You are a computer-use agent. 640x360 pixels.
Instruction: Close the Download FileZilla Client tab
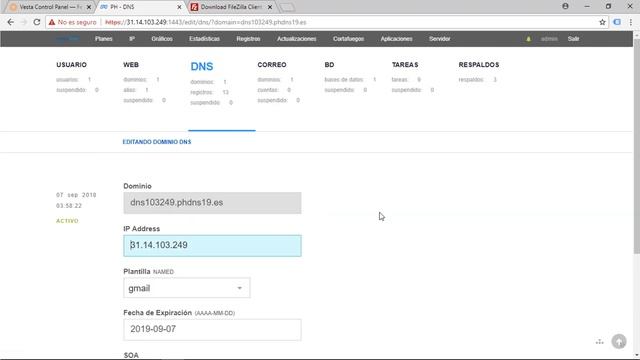pos(270,7)
